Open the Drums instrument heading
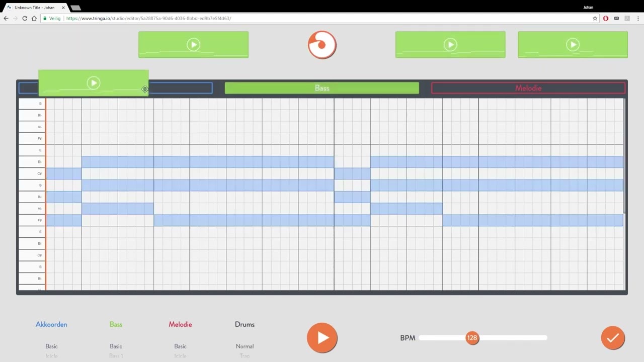This screenshot has width=644, height=362. point(245,324)
